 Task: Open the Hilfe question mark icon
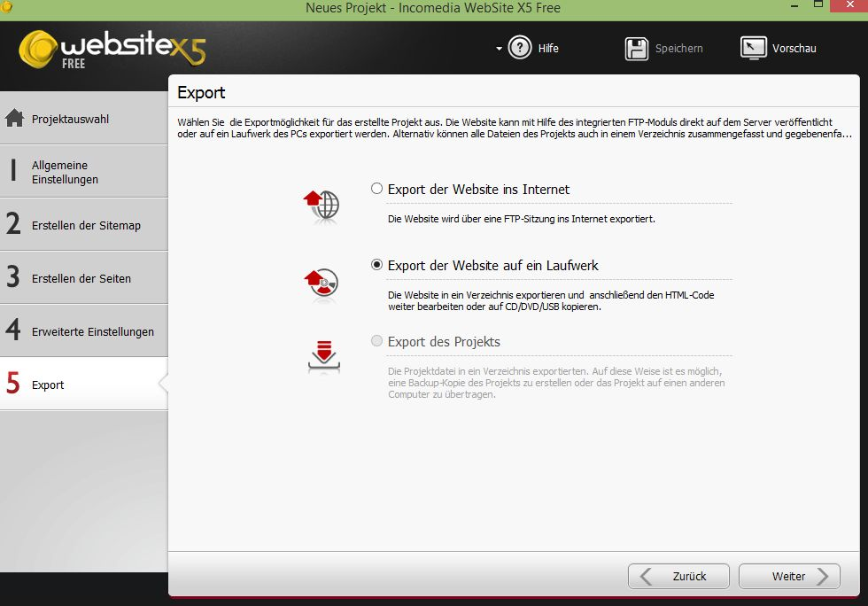[x=520, y=48]
